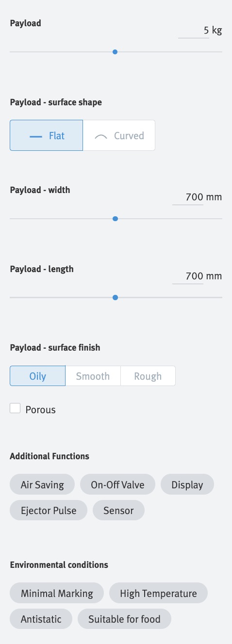Click the Payload length slider handle
Image resolution: width=232 pixels, height=644 pixels.
[115, 297]
